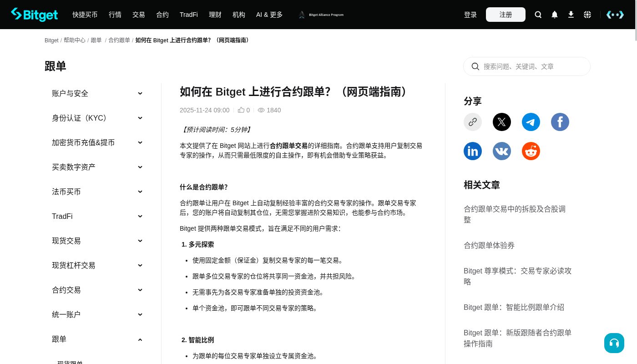Click the 2. 智能比例 heading
Screen dimensions: 637x364
tap(197, 340)
